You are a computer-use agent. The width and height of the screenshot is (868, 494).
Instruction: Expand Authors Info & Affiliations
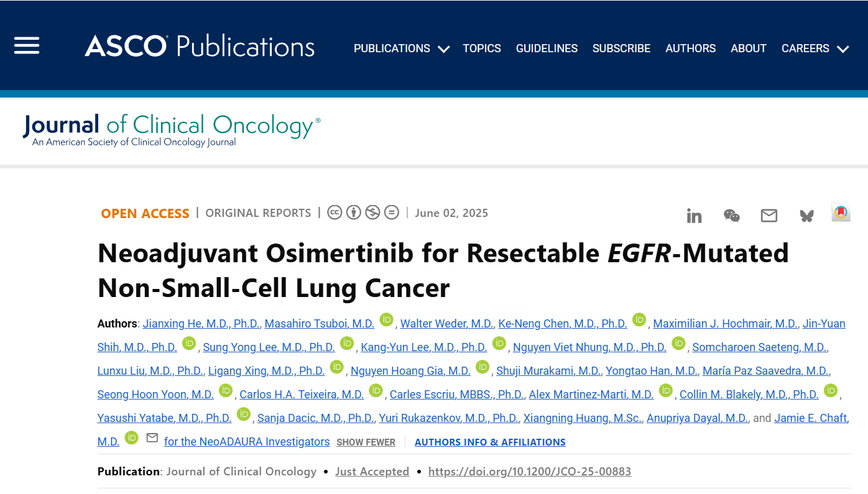point(490,442)
